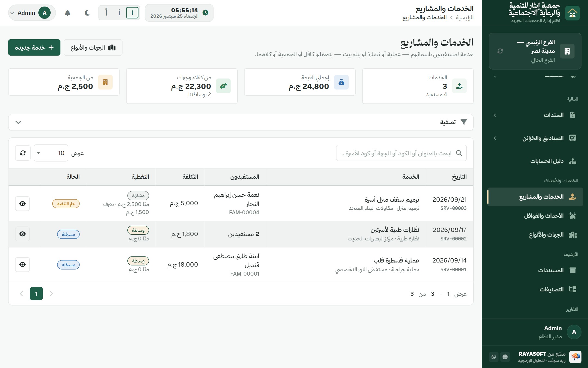Click the WhatsApp icon in footer

(494, 357)
